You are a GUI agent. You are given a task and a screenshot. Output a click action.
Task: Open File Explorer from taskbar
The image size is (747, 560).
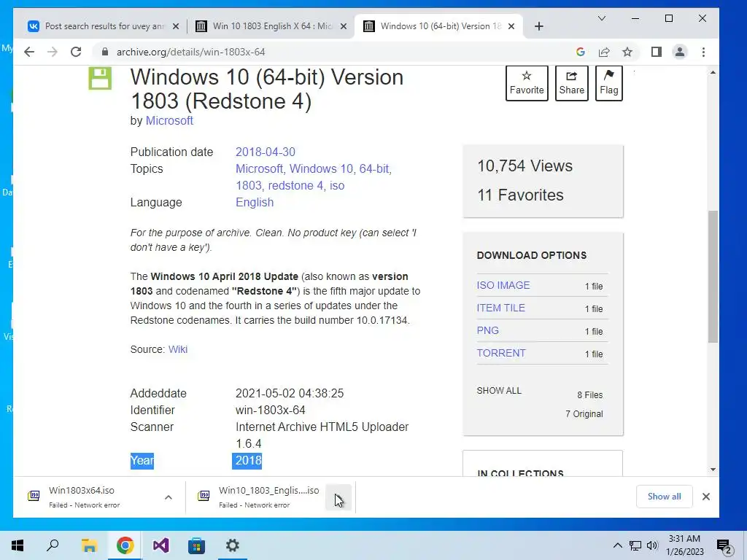tap(89, 545)
